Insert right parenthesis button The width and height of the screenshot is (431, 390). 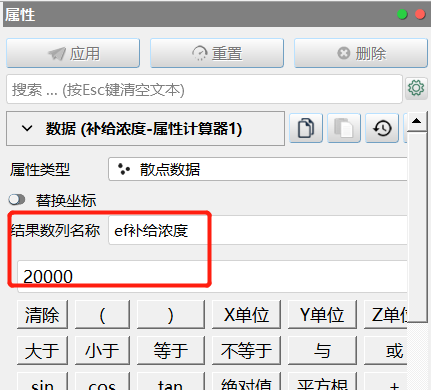click(x=171, y=315)
